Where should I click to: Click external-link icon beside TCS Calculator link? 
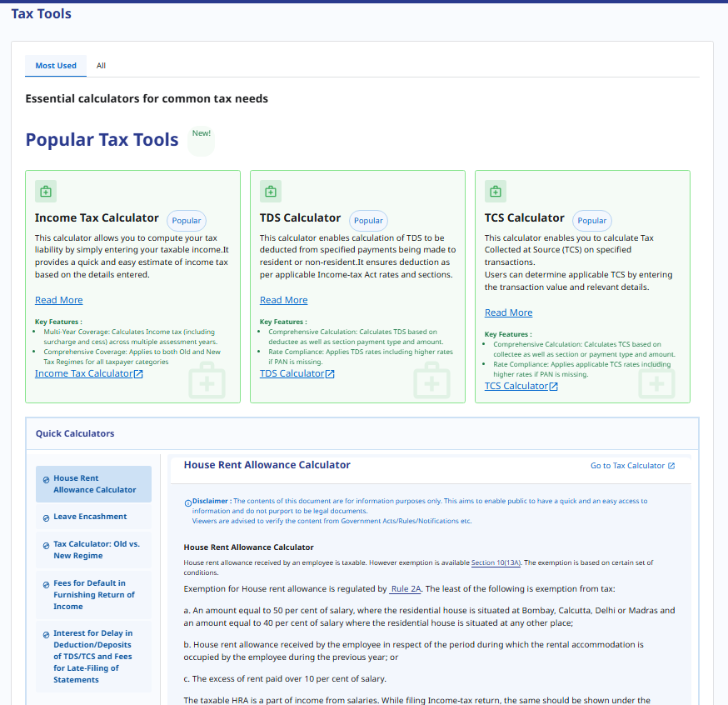553,387
